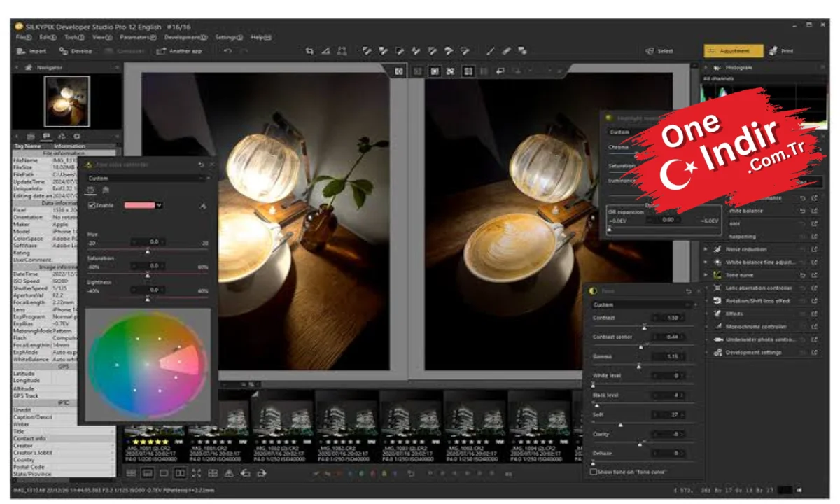Click the Another app button

[x=179, y=51]
